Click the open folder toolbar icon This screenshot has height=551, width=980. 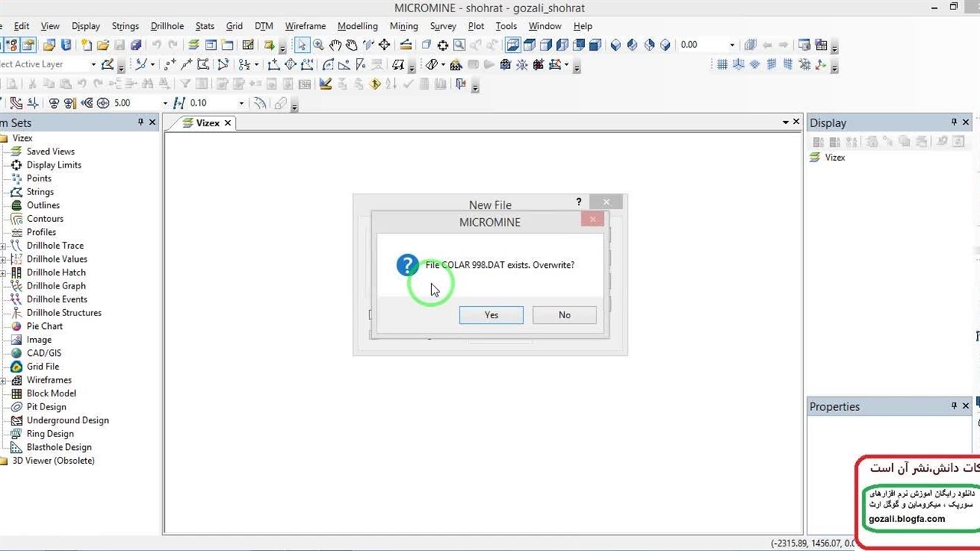click(103, 45)
